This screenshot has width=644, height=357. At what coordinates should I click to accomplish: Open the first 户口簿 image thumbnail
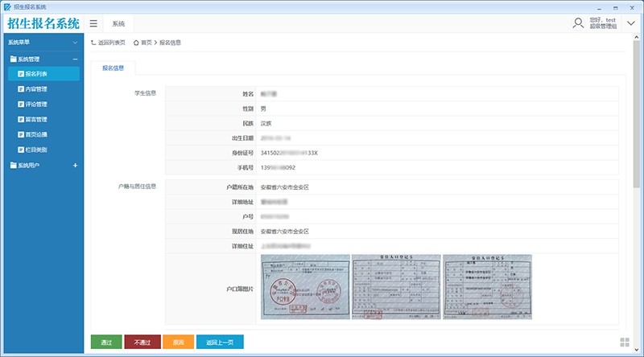click(305, 287)
